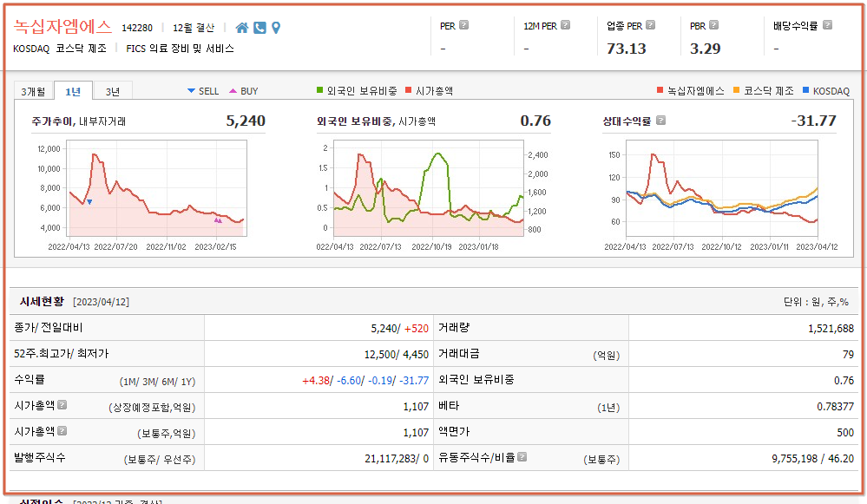Screen dimensions: 867x504
Task: Click KOSDAQ 코스닥 제조 classification text
Action: coord(60,49)
